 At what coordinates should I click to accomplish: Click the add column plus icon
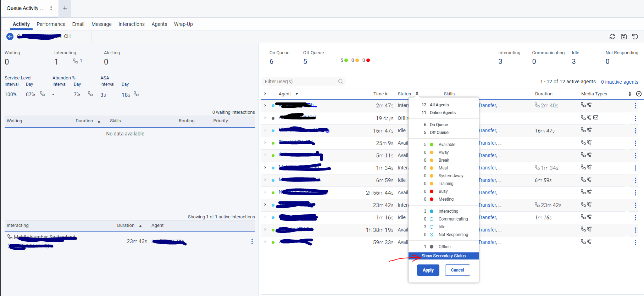coord(639,94)
